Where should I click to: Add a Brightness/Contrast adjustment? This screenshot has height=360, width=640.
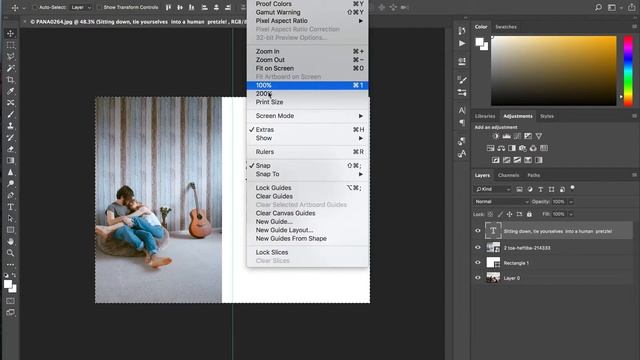point(496,136)
